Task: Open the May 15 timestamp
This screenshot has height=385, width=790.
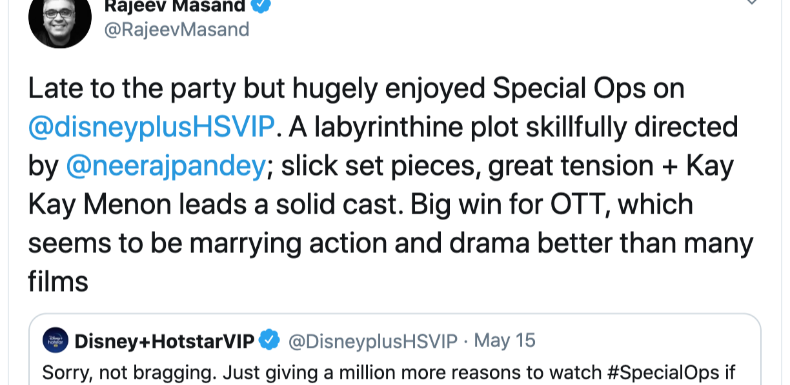Action: (504, 341)
